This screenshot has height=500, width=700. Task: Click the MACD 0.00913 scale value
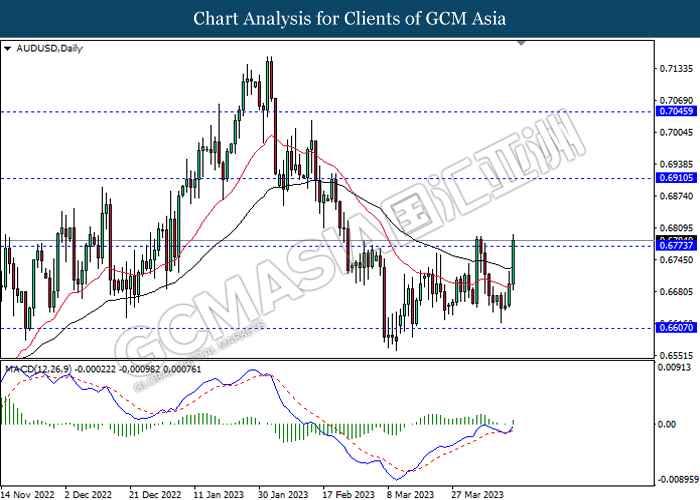point(676,367)
